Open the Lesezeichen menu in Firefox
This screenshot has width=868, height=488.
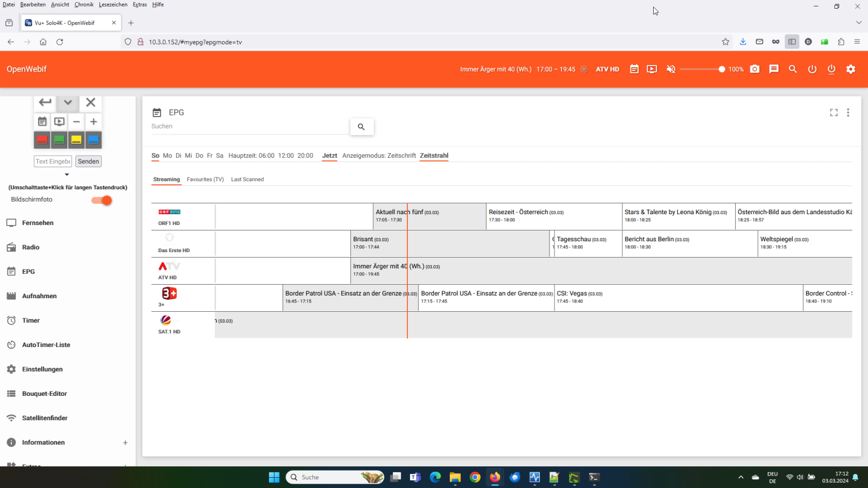(113, 4)
